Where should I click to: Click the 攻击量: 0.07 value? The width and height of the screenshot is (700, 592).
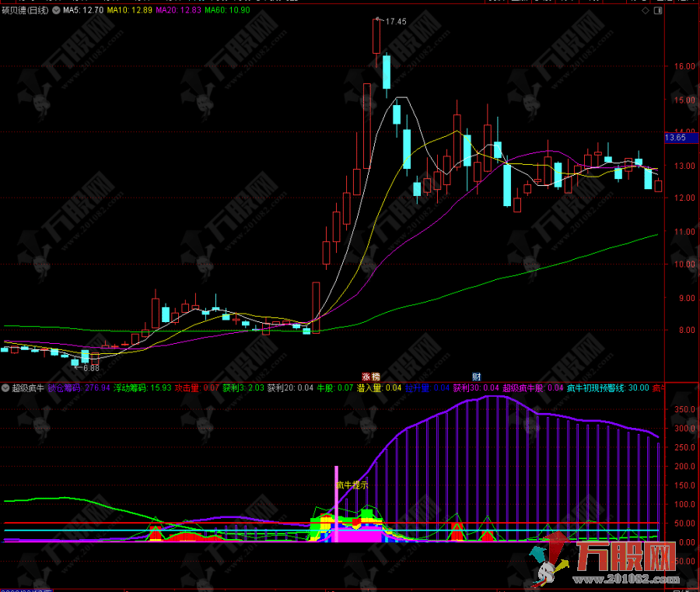coord(197,388)
